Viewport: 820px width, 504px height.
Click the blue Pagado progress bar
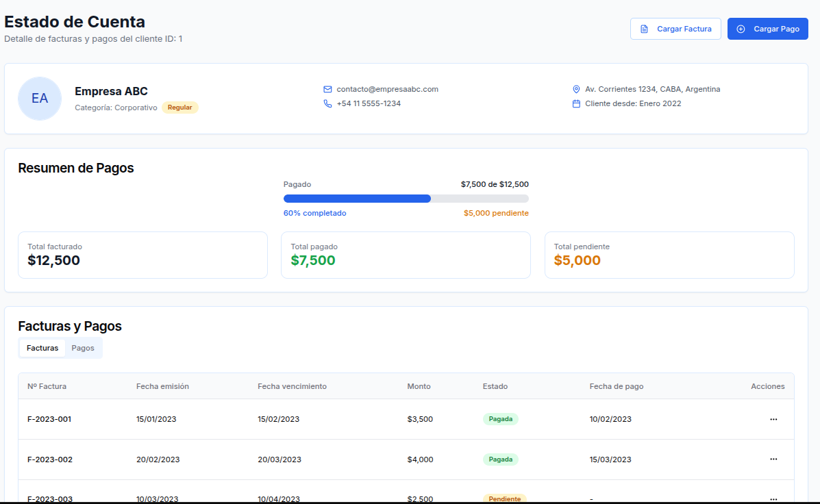point(357,199)
